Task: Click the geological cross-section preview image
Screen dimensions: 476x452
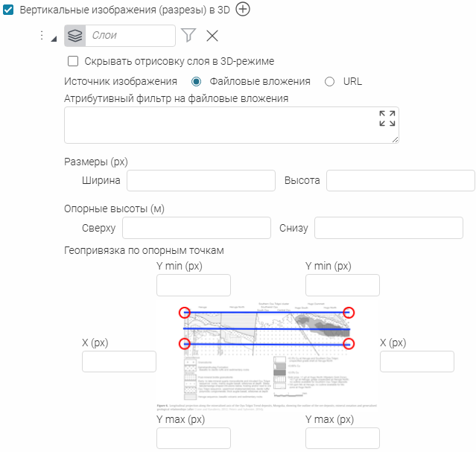Action: [267, 357]
